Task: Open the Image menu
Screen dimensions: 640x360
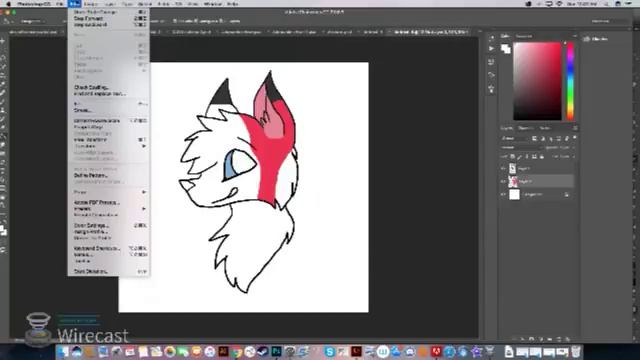Action: 91,4
